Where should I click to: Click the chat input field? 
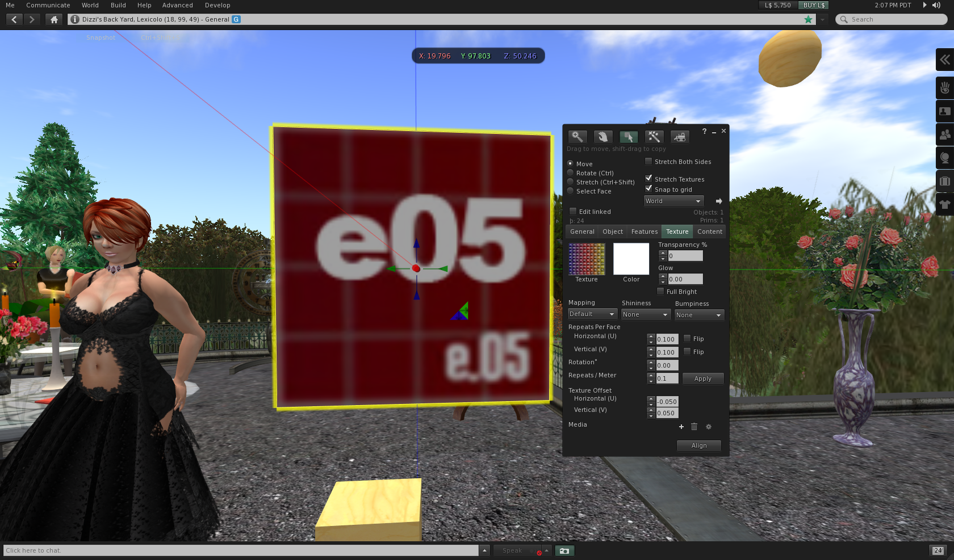pyautogui.click(x=241, y=550)
